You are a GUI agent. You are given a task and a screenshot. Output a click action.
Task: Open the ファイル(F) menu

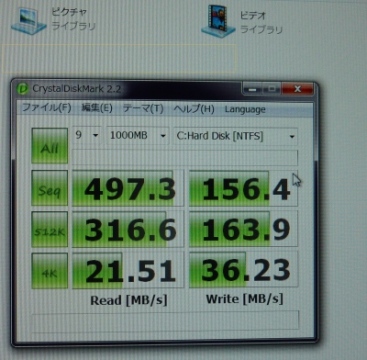tap(46, 108)
